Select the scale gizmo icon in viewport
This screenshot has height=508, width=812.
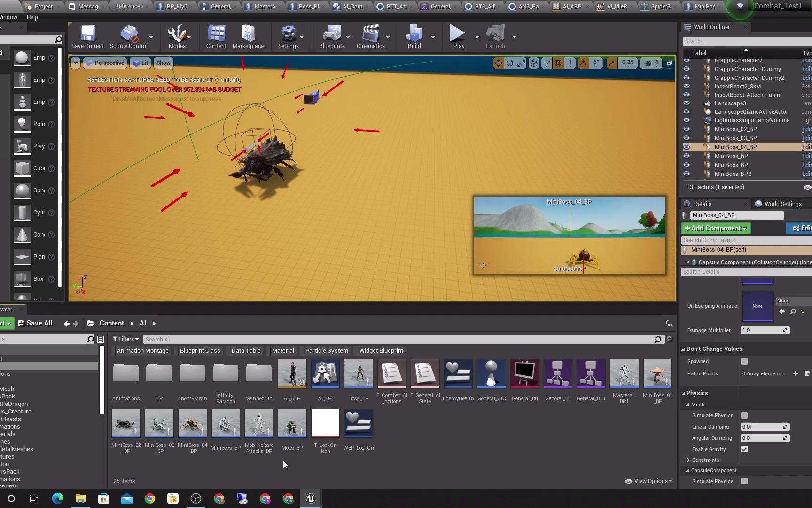tap(521, 63)
